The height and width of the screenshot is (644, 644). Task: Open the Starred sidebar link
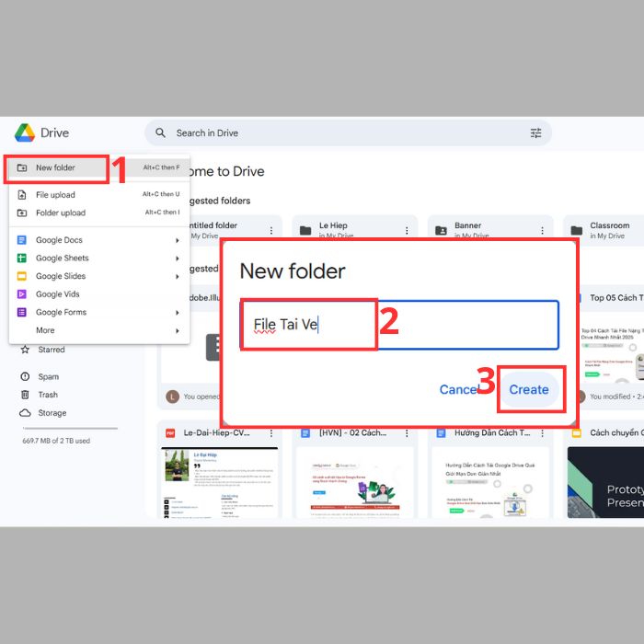tap(52, 350)
